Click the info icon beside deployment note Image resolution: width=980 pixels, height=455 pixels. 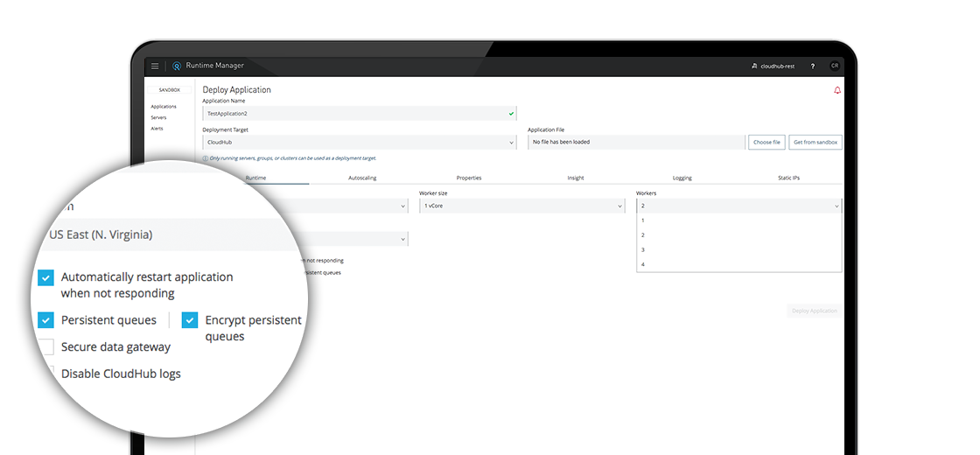click(206, 158)
